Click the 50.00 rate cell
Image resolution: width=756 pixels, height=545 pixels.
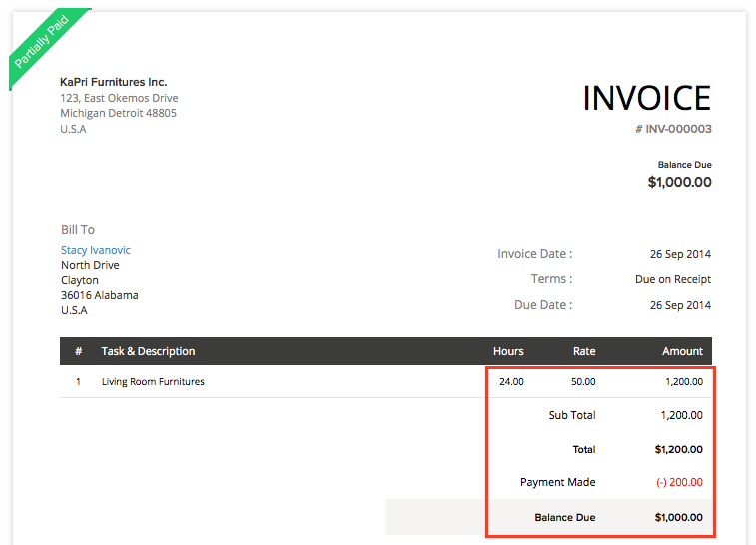point(583,381)
